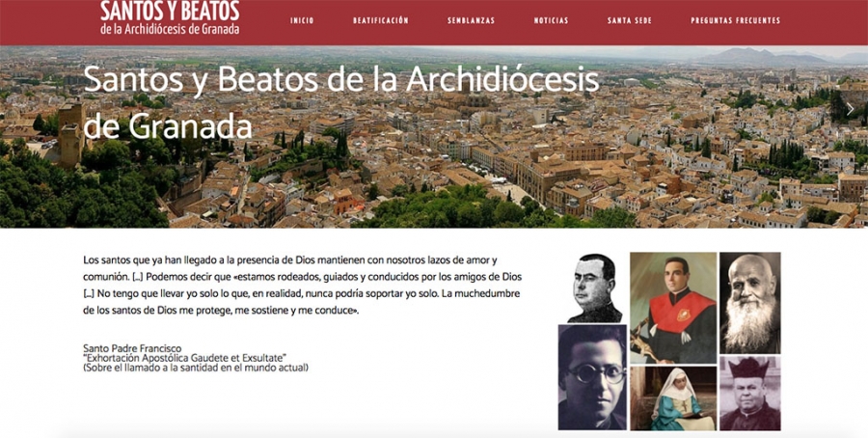
Task: Select Noticias in the navigation bar
Action: [552, 20]
